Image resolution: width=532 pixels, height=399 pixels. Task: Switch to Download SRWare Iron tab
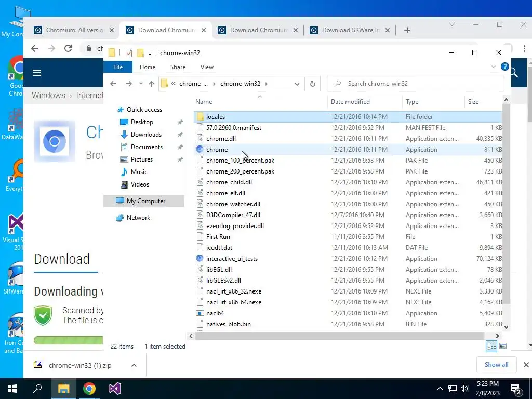350,30
